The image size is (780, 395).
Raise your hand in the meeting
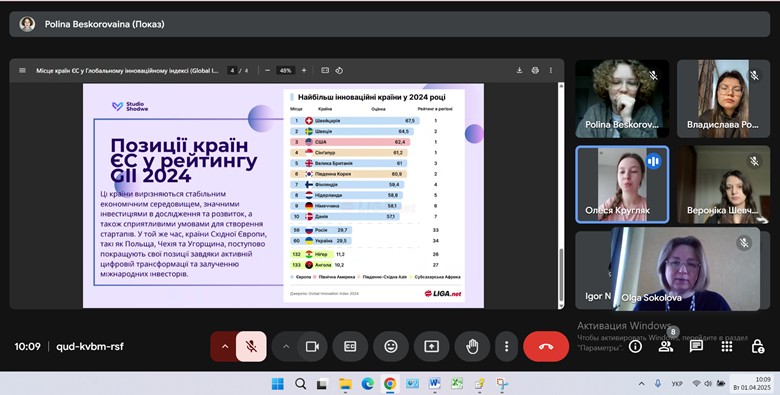472,347
